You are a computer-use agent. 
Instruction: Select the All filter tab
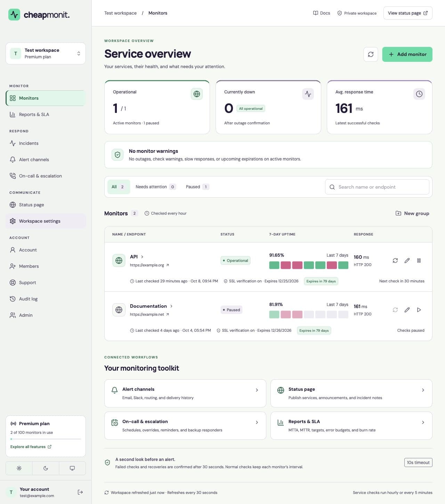pyautogui.click(x=119, y=187)
